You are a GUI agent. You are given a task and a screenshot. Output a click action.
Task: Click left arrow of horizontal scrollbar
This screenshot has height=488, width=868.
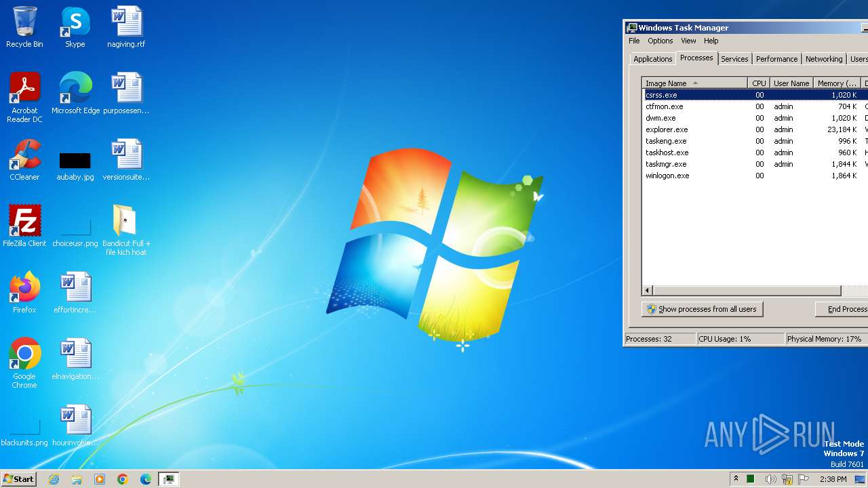(x=648, y=291)
